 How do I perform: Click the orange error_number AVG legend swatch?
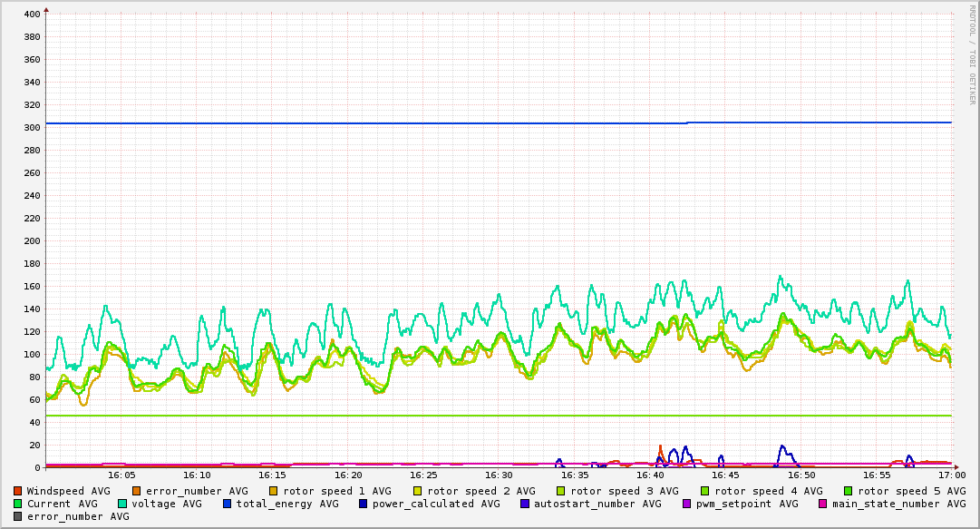pos(137,491)
